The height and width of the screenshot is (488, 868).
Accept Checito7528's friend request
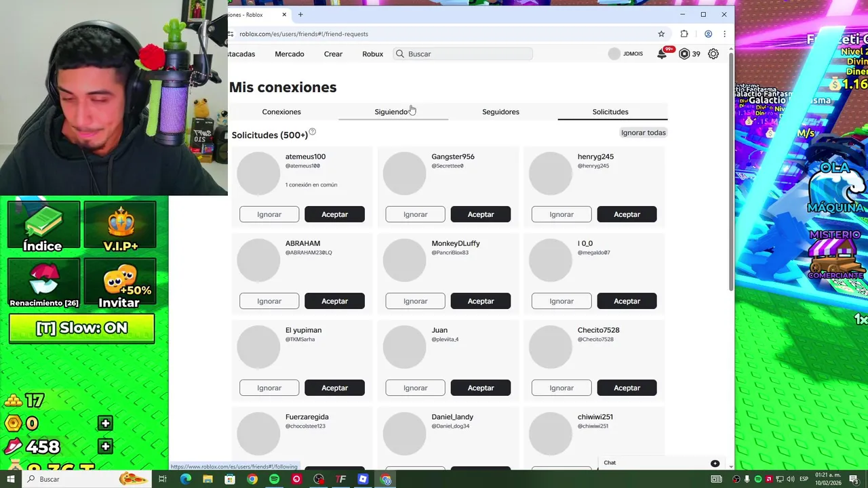tap(627, 388)
